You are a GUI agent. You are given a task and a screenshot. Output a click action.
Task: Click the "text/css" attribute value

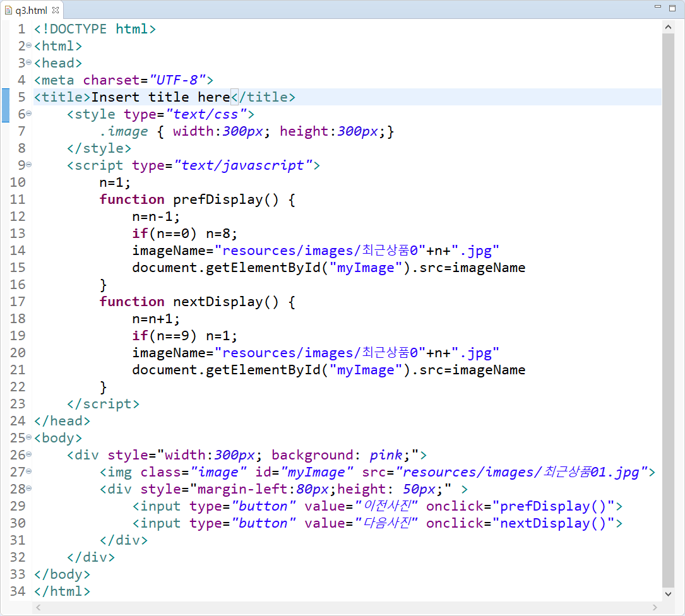click(x=206, y=114)
